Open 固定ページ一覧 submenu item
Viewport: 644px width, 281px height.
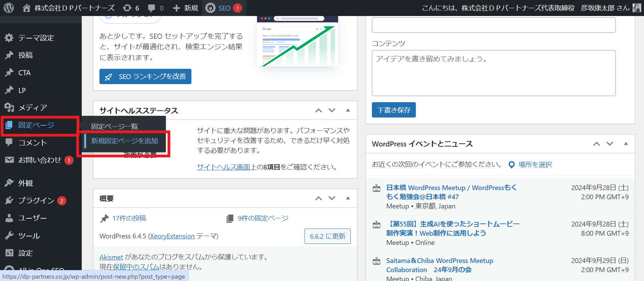115,126
